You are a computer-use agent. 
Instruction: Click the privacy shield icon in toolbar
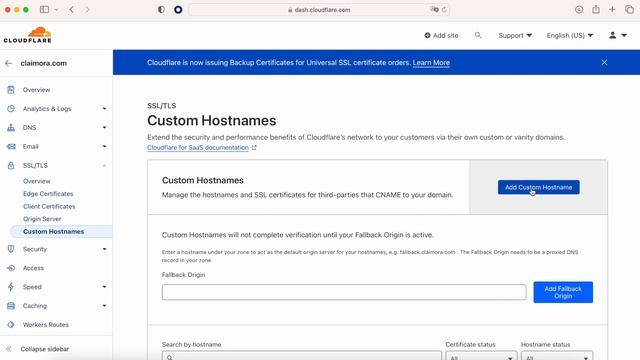click(x=161, y=9)
